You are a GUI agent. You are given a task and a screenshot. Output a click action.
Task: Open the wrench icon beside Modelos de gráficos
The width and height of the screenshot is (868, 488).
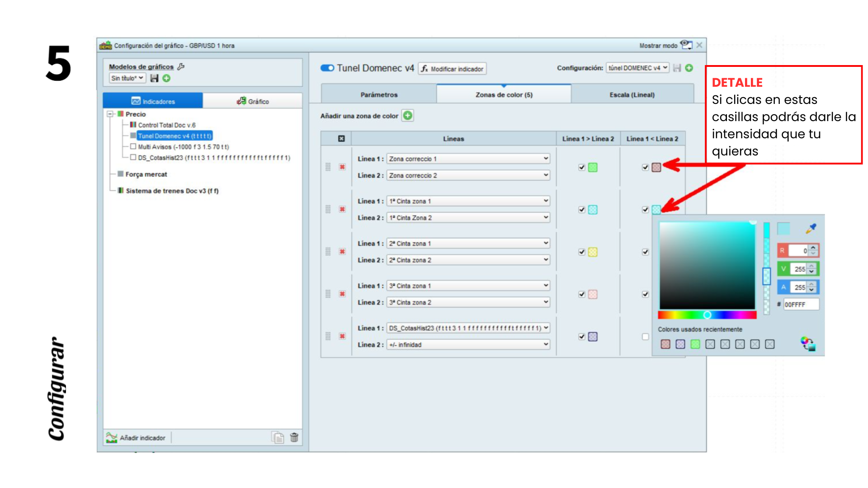tap(181, 66)
